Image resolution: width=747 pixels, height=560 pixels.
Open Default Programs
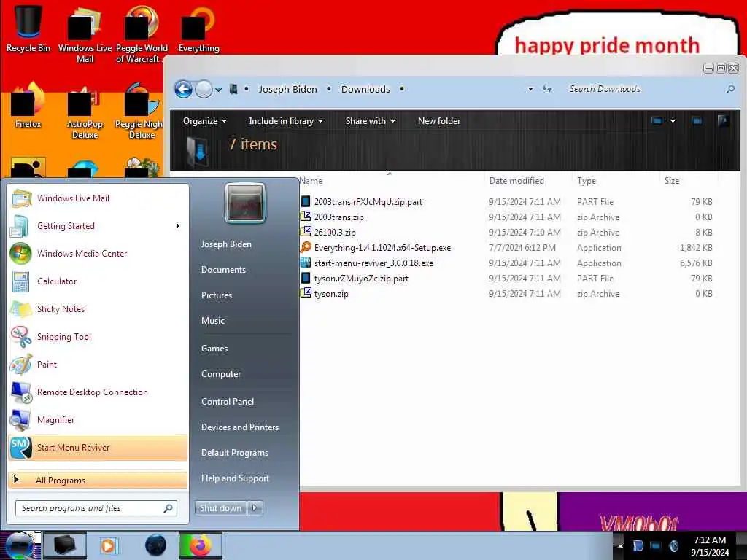click(x=235, y=453)
